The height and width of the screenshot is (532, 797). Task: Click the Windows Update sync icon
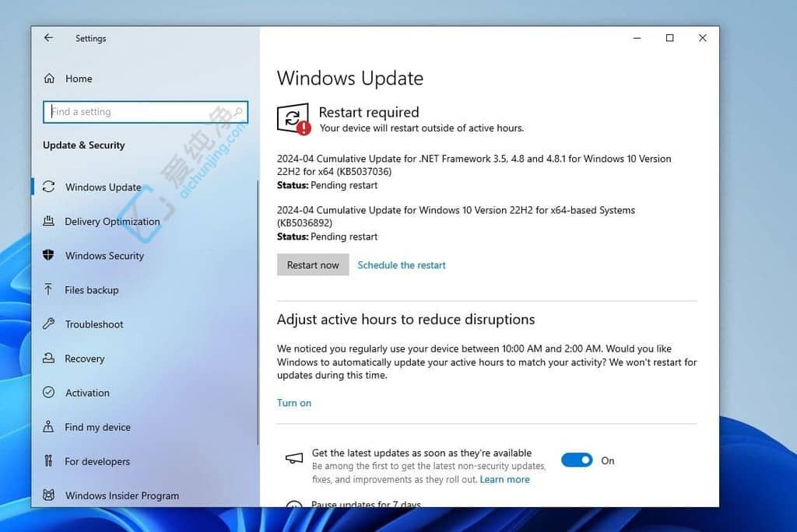click(49, 187)
